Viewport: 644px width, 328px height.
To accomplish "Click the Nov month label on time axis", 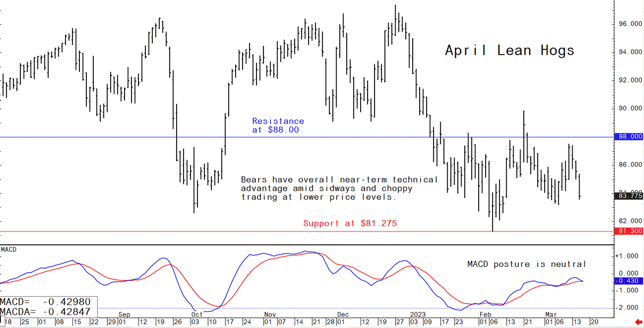I will [x=270, y=315].
